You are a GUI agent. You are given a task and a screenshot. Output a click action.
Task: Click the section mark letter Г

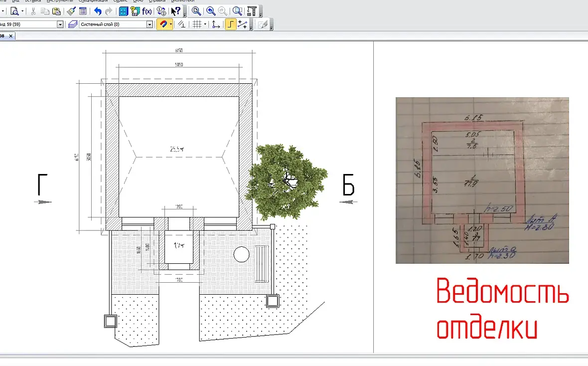click(x=42, y=184)
